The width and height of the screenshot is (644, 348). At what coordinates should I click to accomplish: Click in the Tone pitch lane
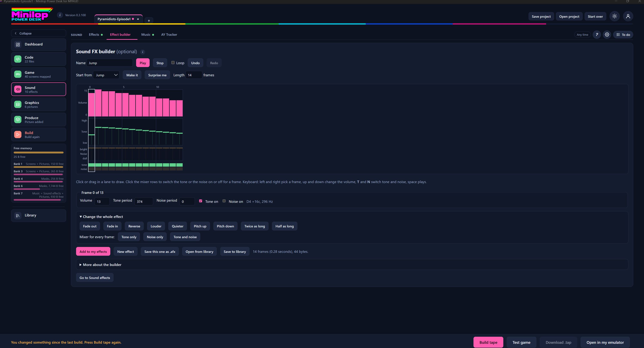135,132
